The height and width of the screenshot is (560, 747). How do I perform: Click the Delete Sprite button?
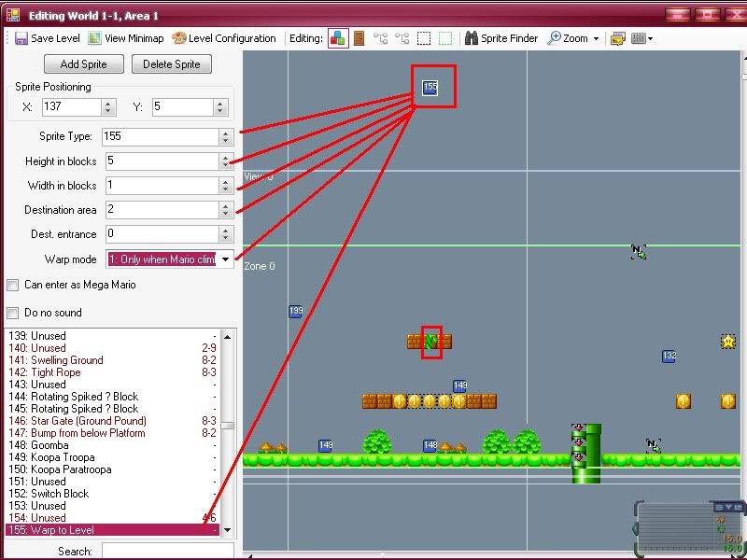tap(172, 64)
